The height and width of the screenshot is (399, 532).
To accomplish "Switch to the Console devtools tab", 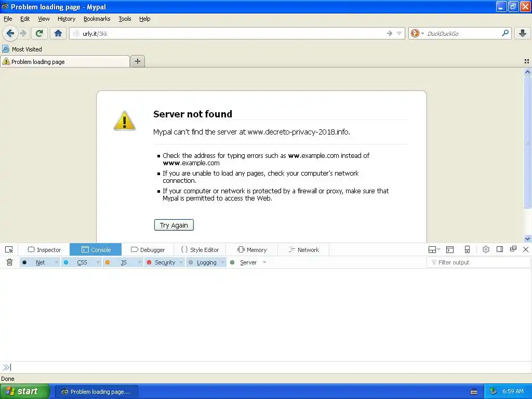I will coord(96,250).
